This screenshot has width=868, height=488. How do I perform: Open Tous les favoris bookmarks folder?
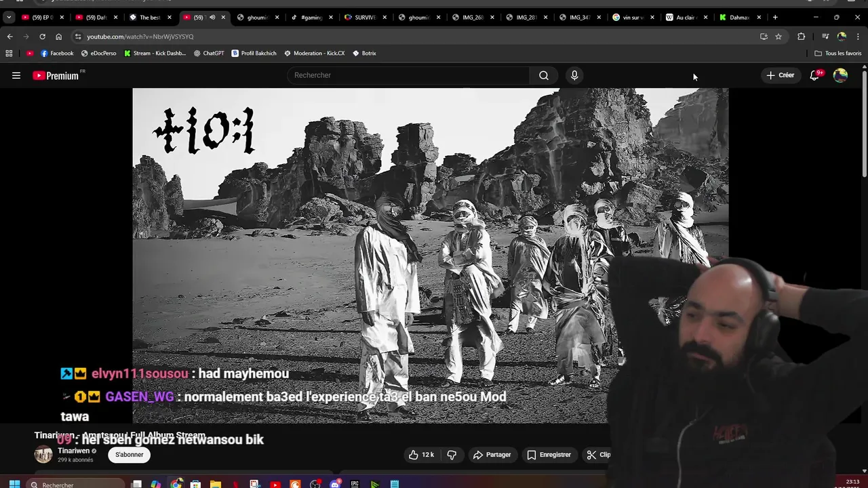tap(837, 53)
